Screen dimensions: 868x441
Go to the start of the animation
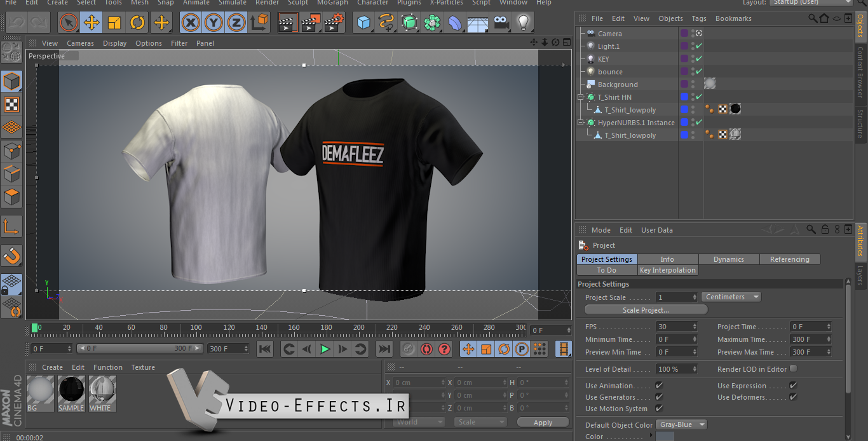pos(265,349)
